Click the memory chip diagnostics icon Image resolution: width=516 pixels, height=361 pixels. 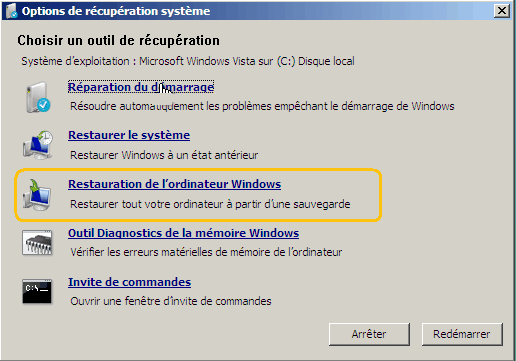(37, 243)
